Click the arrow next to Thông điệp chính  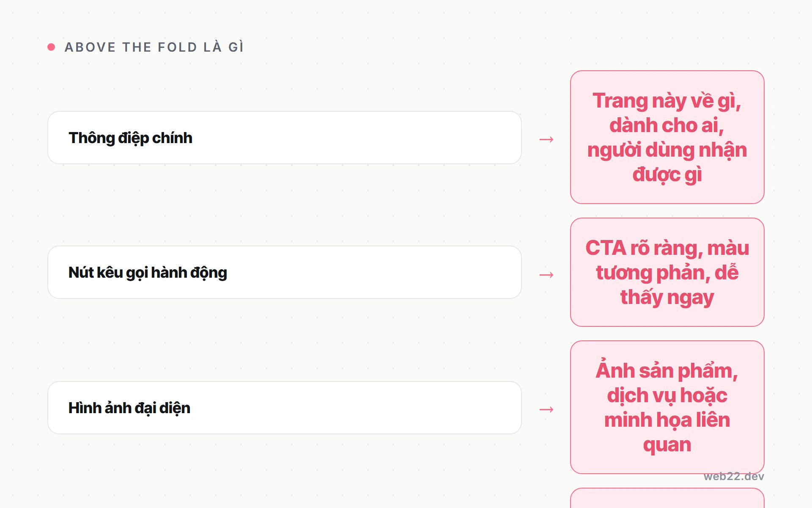(546, 139)
